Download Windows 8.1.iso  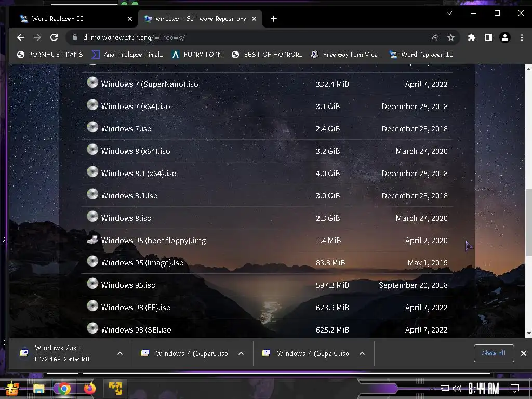pos(129,196)
